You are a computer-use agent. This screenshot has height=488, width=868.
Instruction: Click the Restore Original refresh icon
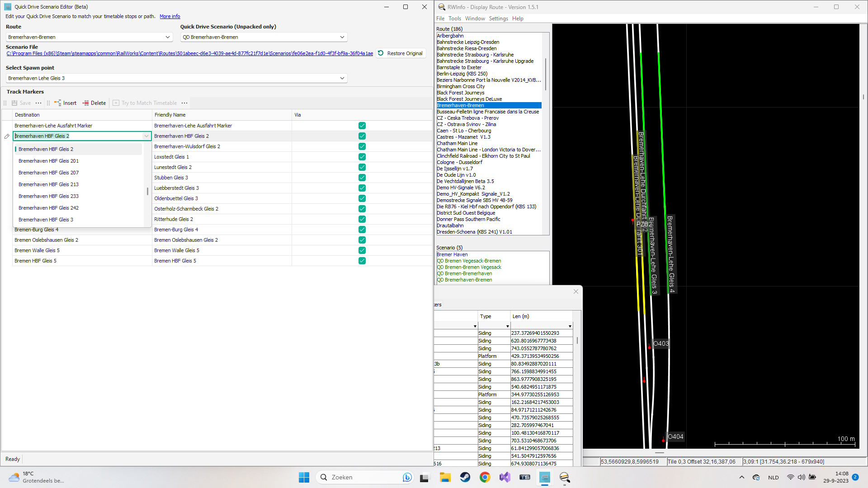(x=381, y=53)
